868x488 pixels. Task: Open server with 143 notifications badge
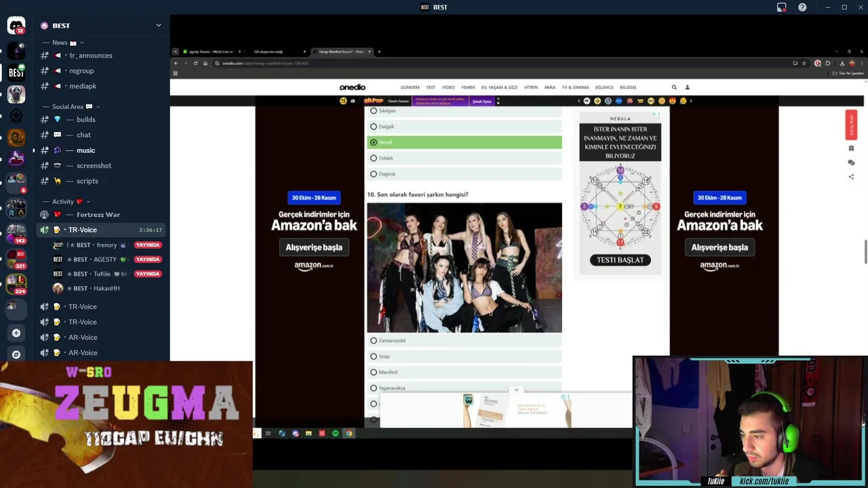pos(16,232)
